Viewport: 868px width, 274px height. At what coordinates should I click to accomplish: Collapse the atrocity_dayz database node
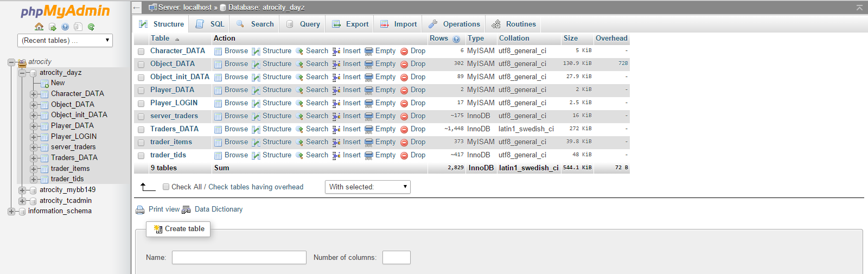[22, 73]
